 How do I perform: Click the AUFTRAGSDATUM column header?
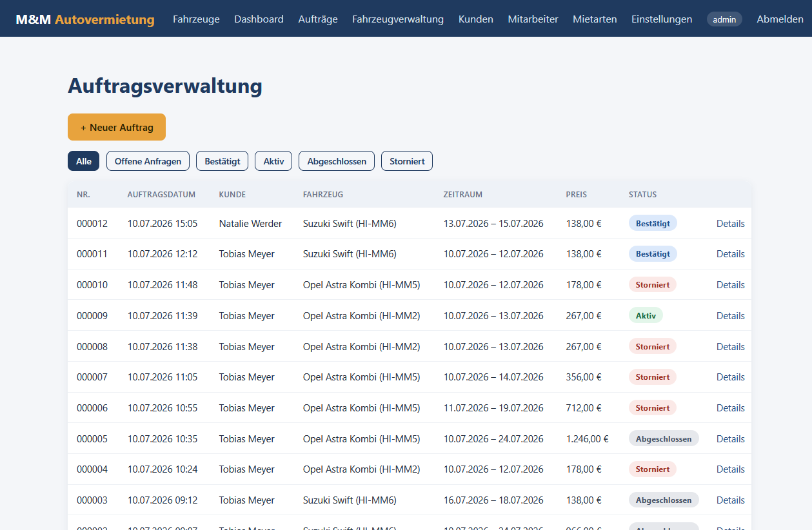161,195
